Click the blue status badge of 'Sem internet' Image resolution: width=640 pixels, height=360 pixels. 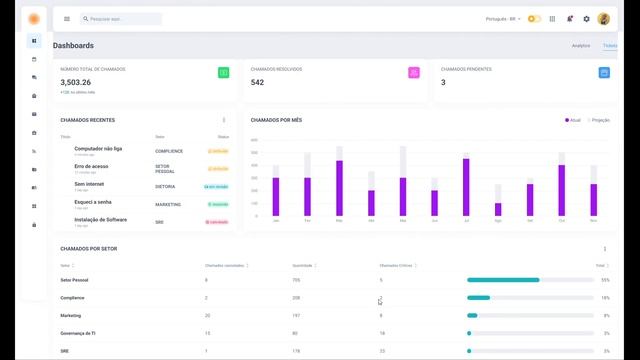pyautogui.click(x=216, y=187)
